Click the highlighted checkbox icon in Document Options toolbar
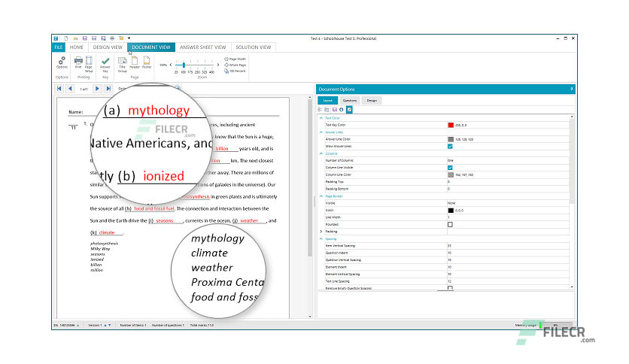This screenshot has width=629, height=364. [349, 110]
